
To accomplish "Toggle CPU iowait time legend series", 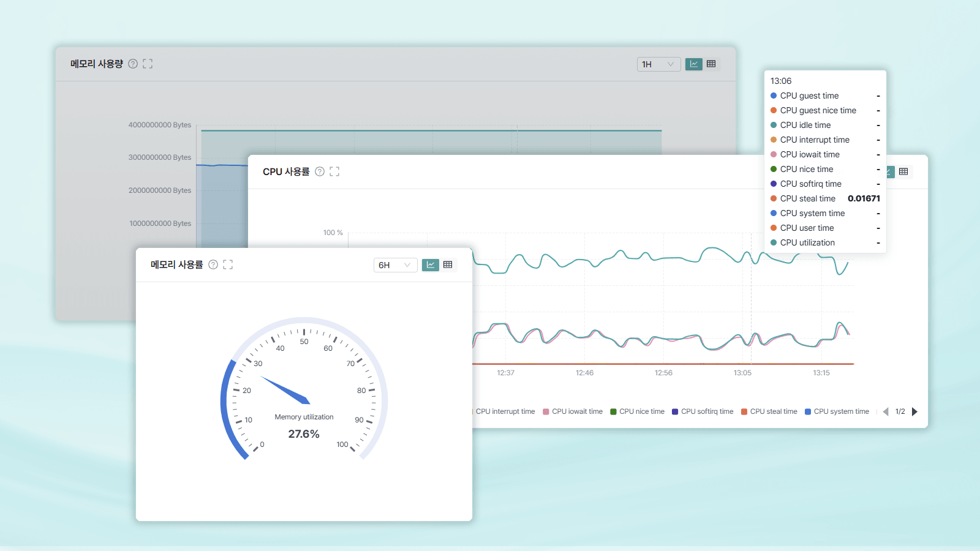I will click(x=573, y=411).
